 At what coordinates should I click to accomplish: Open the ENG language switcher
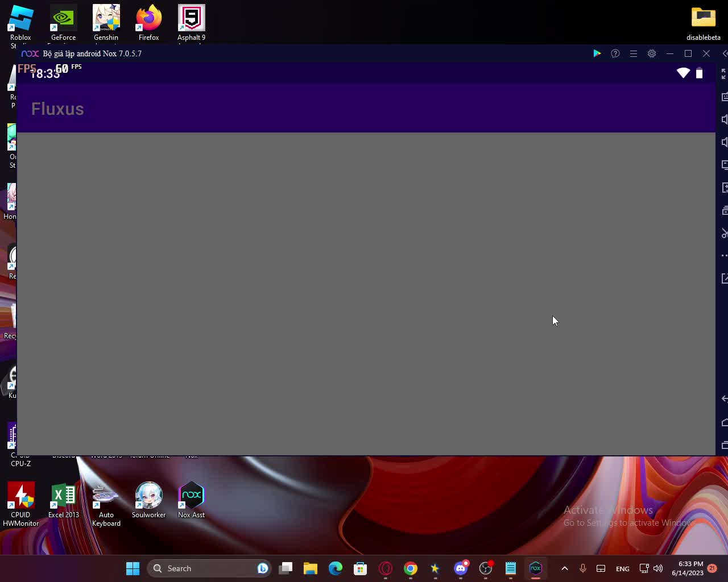[623, 568]
